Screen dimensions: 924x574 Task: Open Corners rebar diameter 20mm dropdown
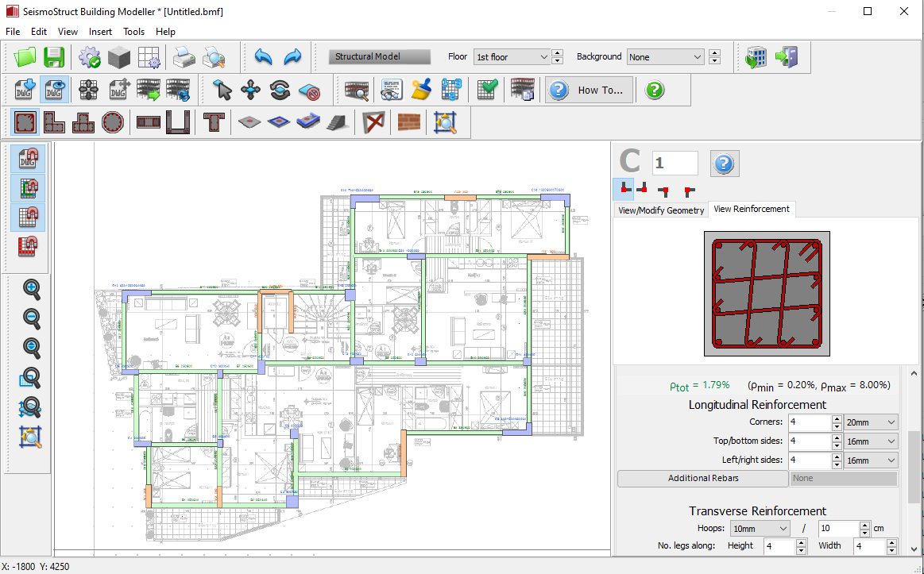(871, 422)
